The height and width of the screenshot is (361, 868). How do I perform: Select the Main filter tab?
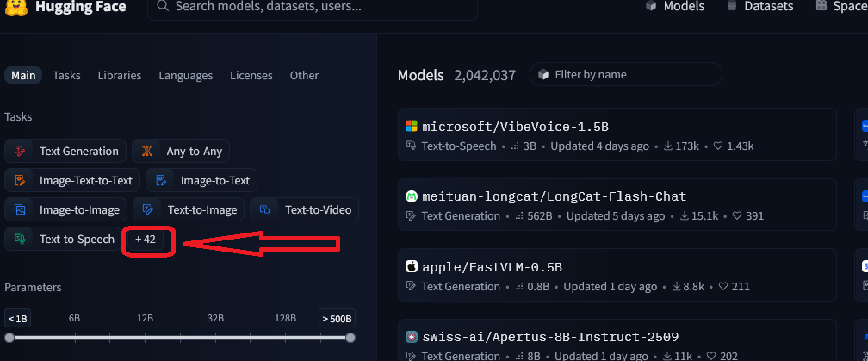(x=23, y=75)
